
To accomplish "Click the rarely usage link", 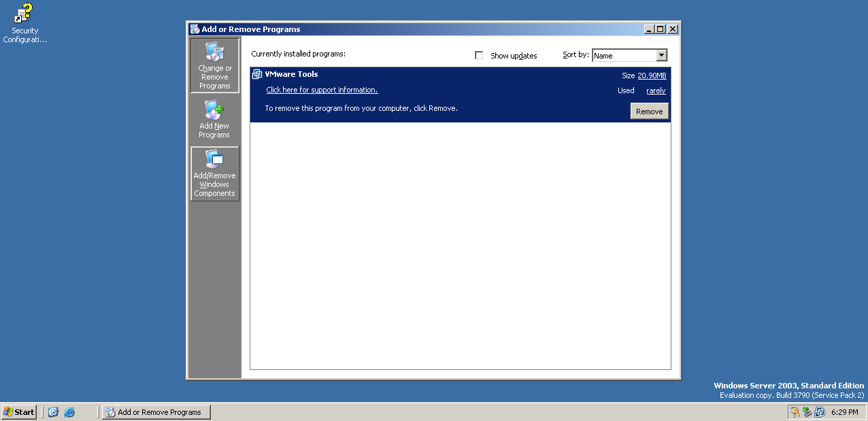I will pyautogui.click(x=656, y=90).
